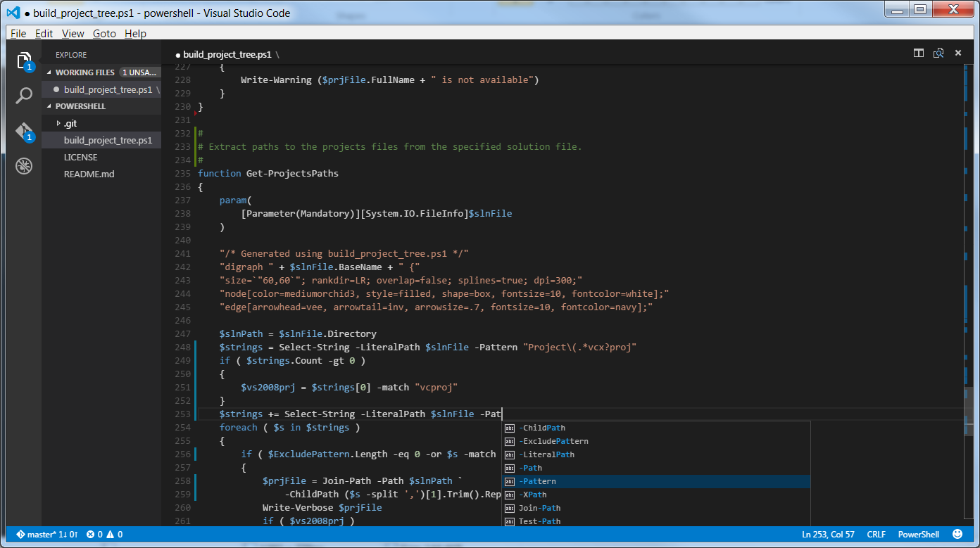Close the build_project_tree.ps1 editor
Screen dimensions: 980x548
click(x=957, y=53)
